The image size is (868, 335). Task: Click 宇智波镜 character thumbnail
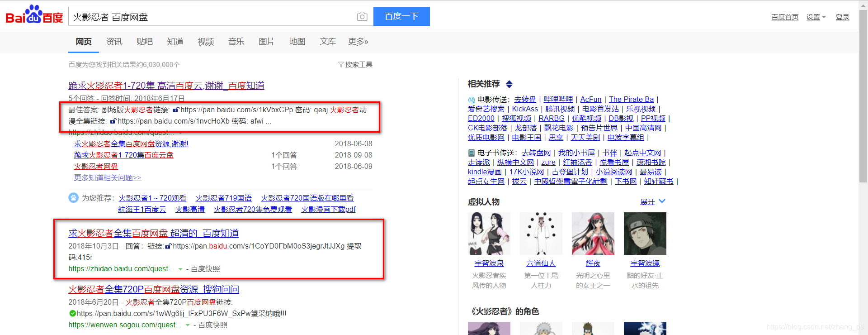coord(645,234)
